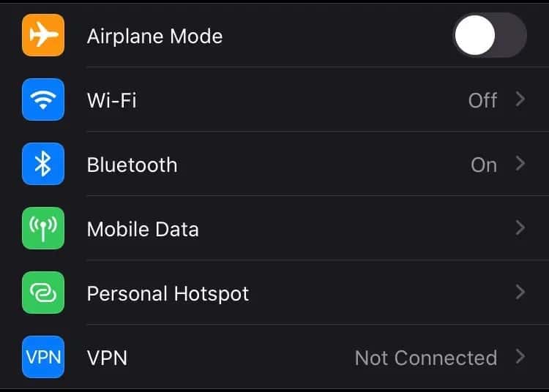
Task: Tap the green Mobile Data antenna icon
Action: [x=43, y=228]
